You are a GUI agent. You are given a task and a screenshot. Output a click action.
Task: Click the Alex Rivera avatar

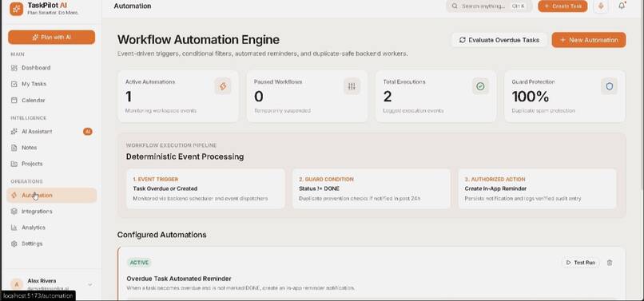click(17, 284)
